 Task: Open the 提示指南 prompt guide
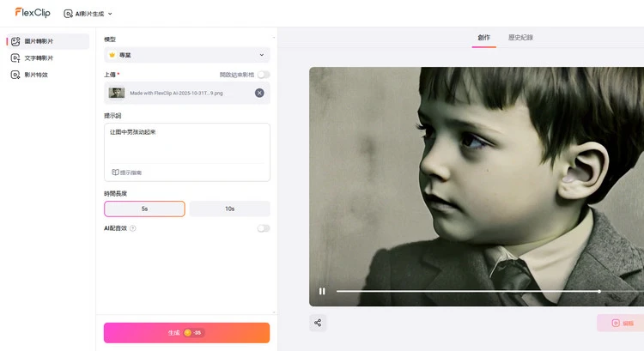click(x=127, y=172)
